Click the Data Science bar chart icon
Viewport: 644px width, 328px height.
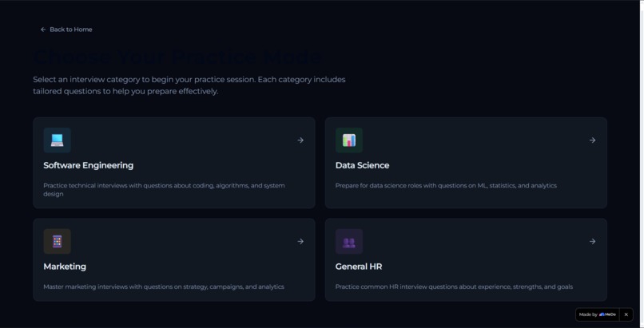pyautogui.click(x=349, y=140)
